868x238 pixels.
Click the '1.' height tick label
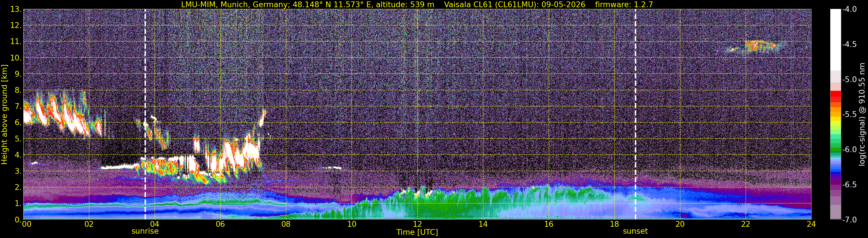click(18, 204)
